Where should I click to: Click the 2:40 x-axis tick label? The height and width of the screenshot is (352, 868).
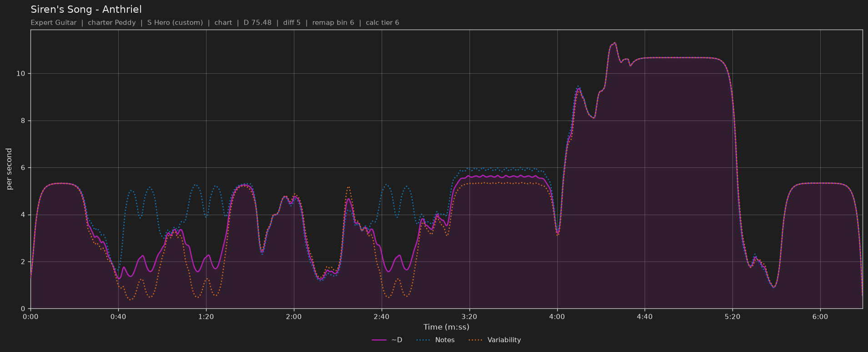click(x=382, y=317)
